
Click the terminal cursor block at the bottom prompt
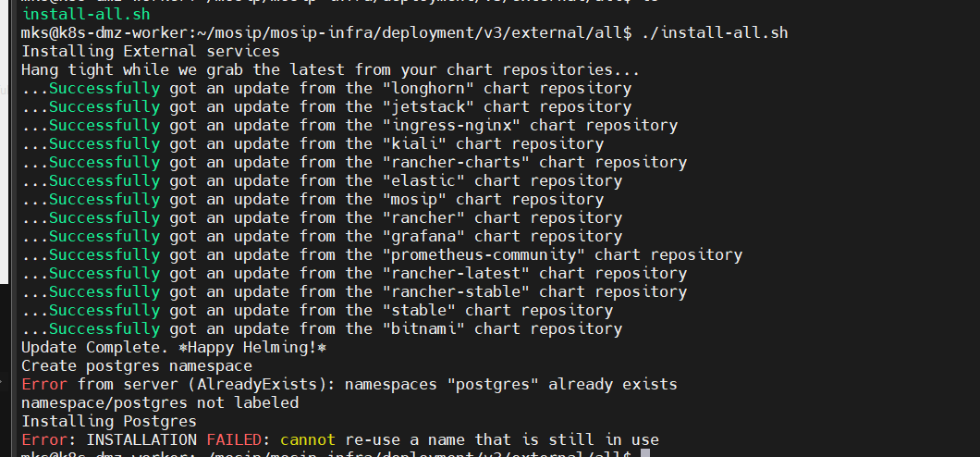[x=644, y=454]
